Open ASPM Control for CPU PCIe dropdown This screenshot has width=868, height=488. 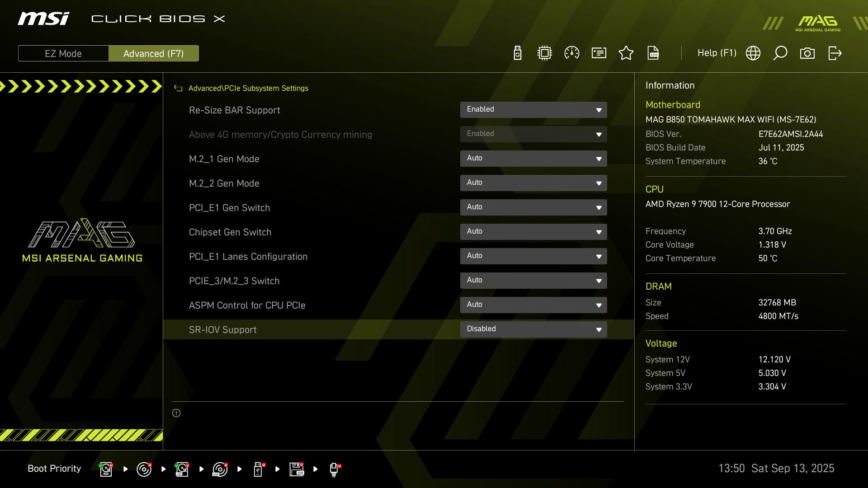click(533, 305)
